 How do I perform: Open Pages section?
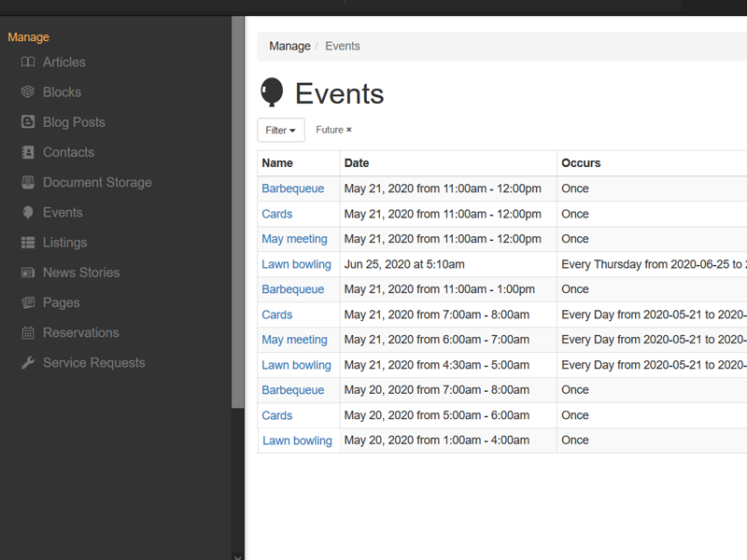[x=62, y=302]
